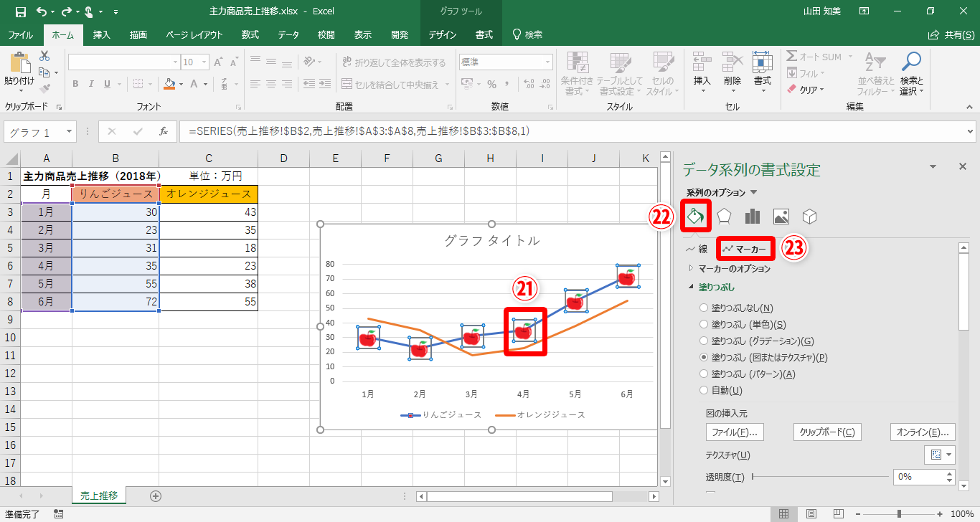Collapse the 塗りつぶし section
This screenshot has width=980, height=522.
coord(691,287)
